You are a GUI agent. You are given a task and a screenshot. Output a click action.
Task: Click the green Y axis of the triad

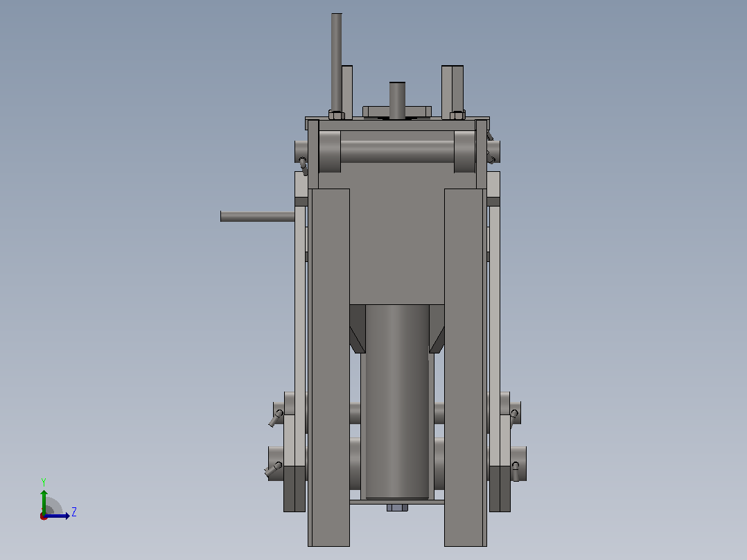click(44, 502)
